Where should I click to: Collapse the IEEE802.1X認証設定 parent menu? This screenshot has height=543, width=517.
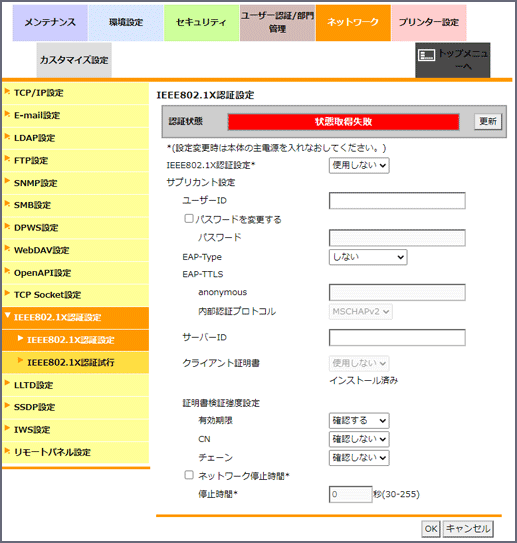(x=75, y=318)
